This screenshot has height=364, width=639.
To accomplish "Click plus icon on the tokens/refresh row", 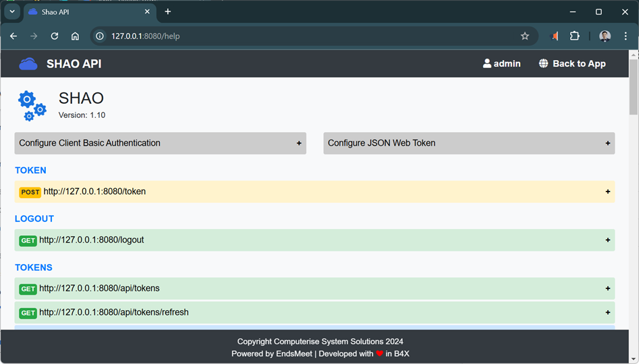I will tap(607, 313).
